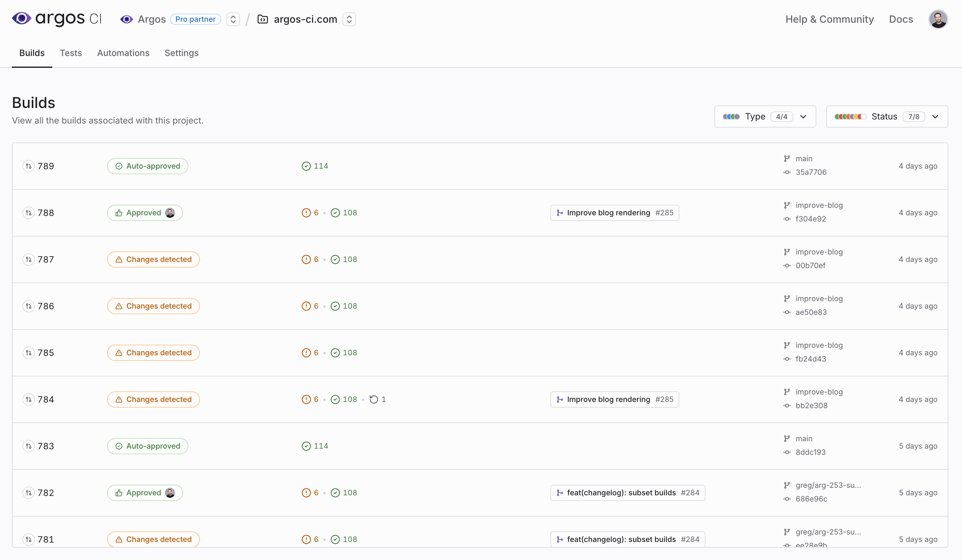Switch to the Tests tab
This screenshot has width=962, height=560.
[x=71, y=53]
